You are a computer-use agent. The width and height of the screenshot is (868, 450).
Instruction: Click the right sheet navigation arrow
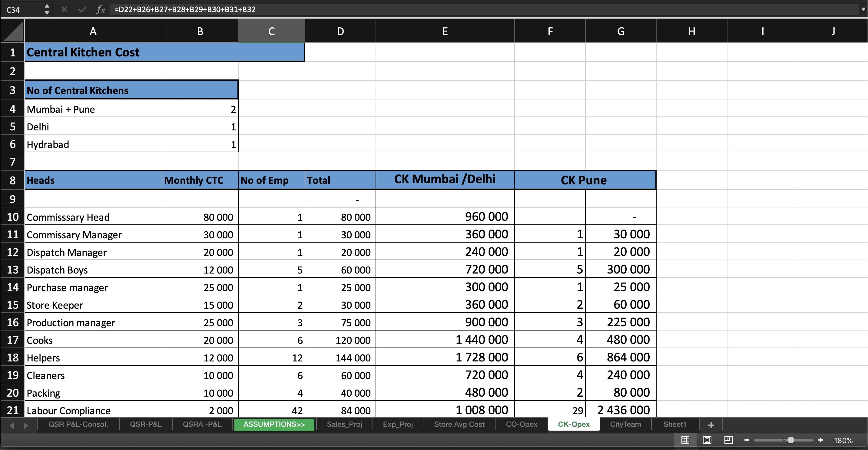[x=25, y=425]
